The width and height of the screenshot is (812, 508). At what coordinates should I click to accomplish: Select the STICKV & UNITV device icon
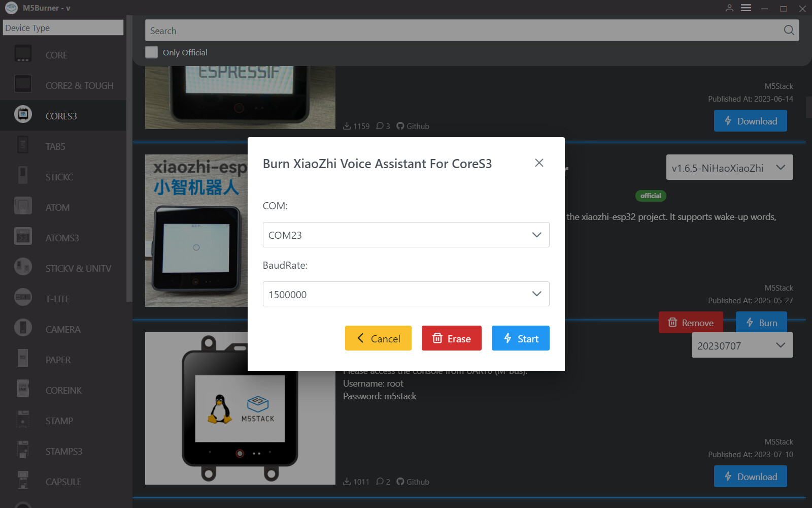coord(23,267)
